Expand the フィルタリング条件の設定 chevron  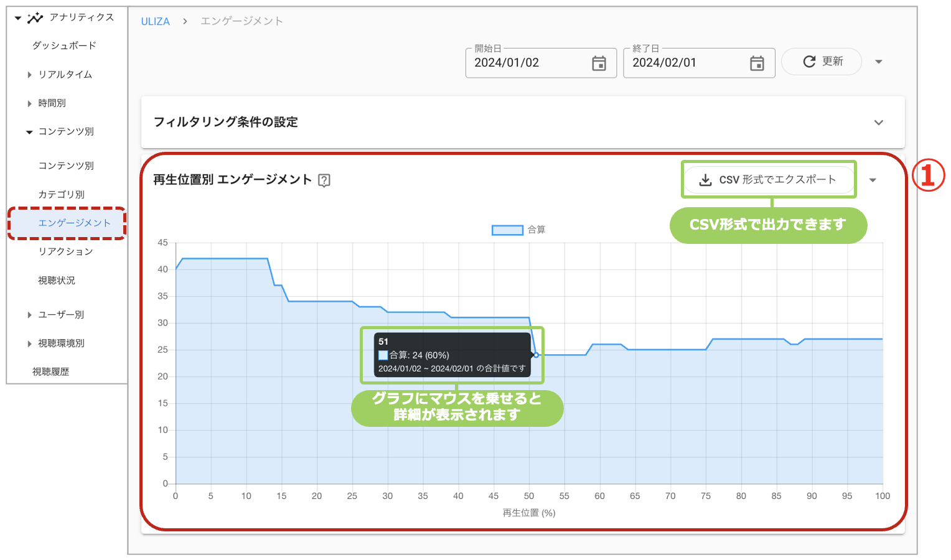879,123
